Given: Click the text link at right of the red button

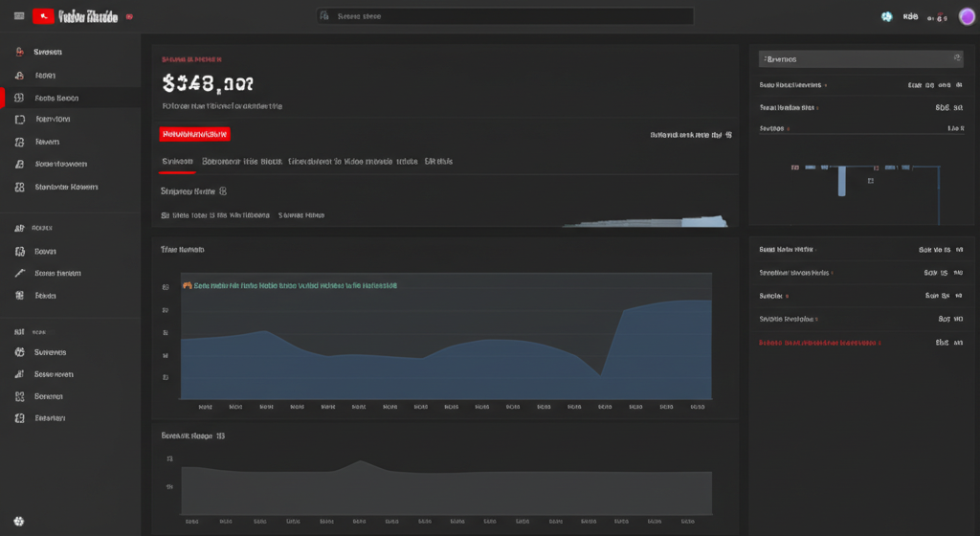Looking at the screenshot, I should [690, 136].
